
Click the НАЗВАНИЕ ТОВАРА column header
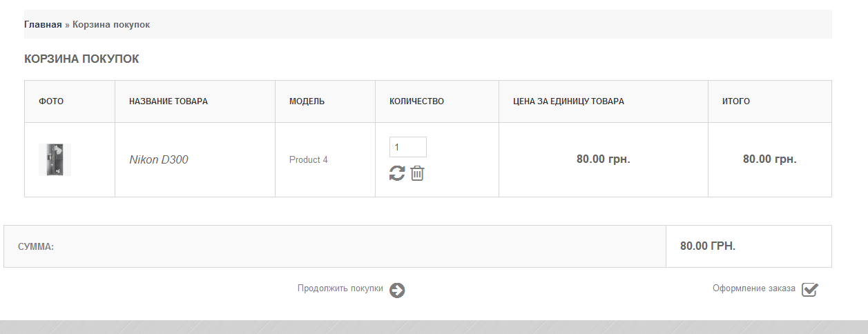point(168,101)
